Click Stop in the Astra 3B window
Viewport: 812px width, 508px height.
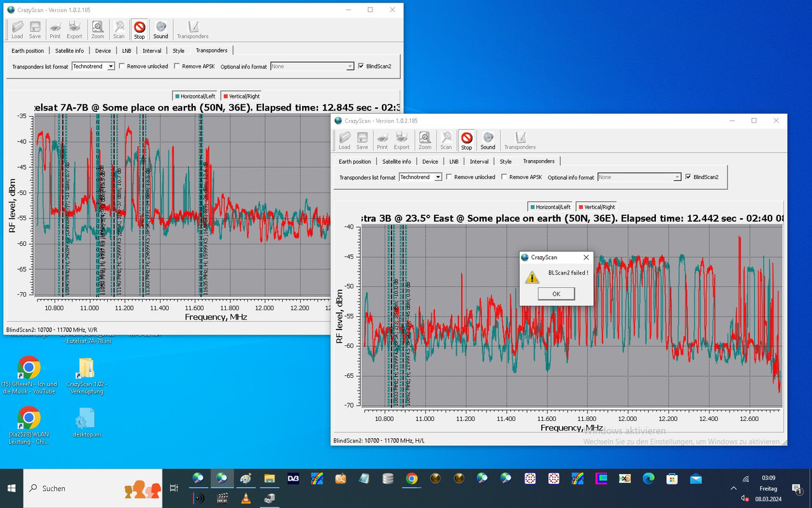coord(467,140)
